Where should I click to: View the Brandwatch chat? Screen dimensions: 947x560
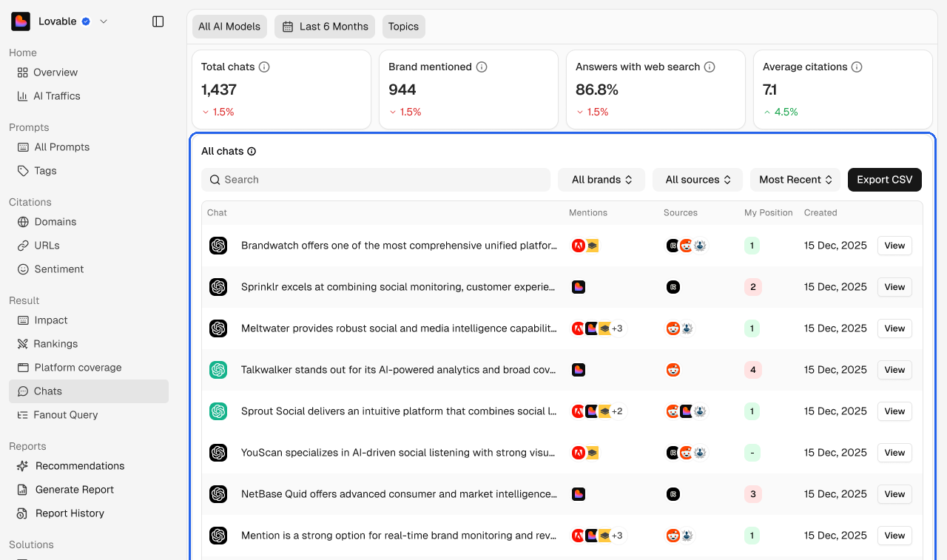click(894, 246)
